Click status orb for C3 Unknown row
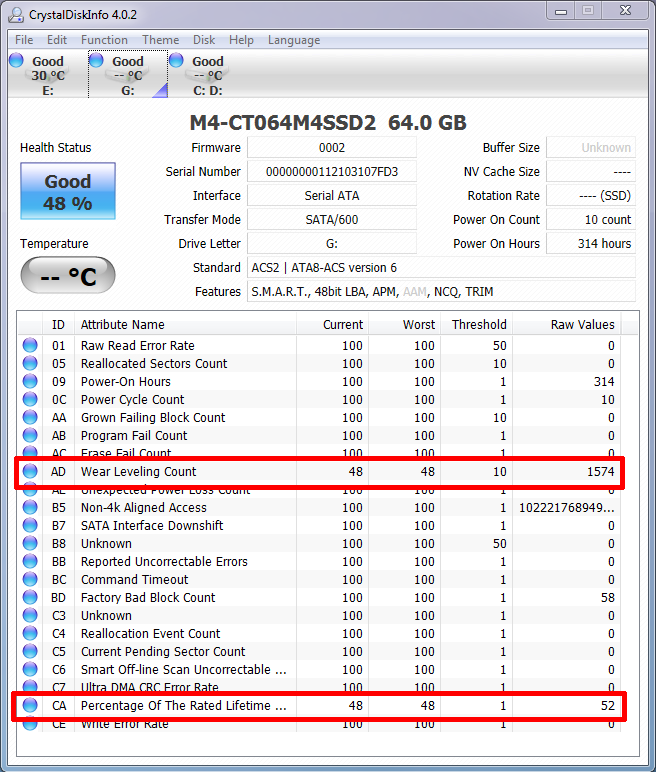 30,615
